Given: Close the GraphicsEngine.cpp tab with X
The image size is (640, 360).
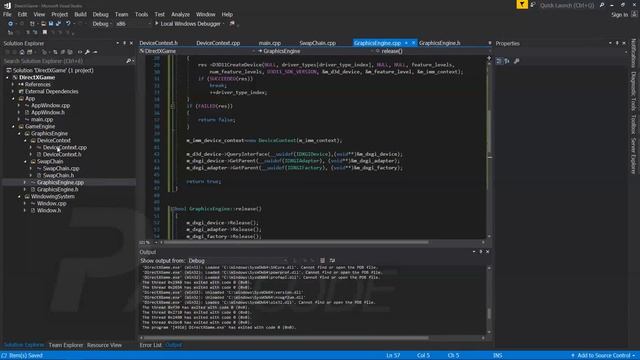Looking at the screenshot, I should point(413,43).
